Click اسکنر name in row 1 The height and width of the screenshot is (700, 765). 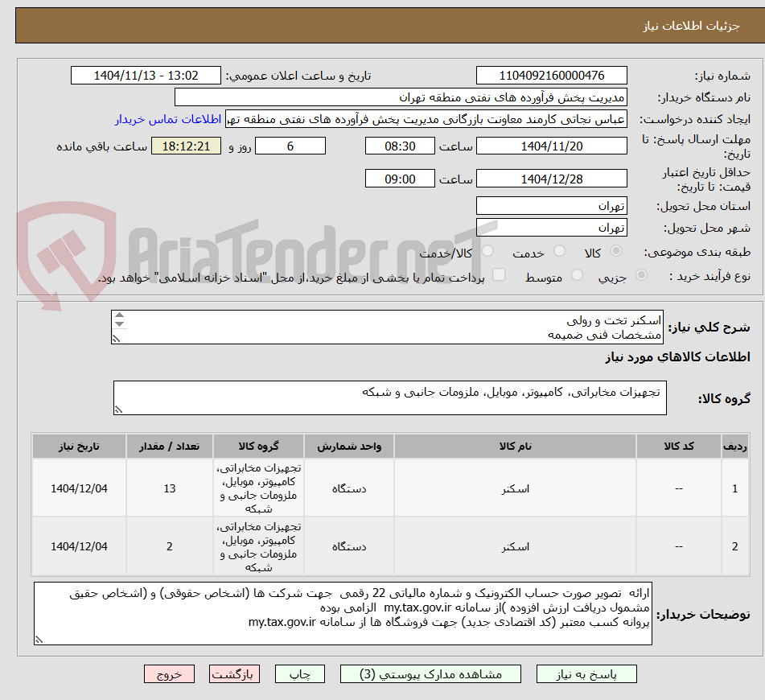tap(515, 488)
